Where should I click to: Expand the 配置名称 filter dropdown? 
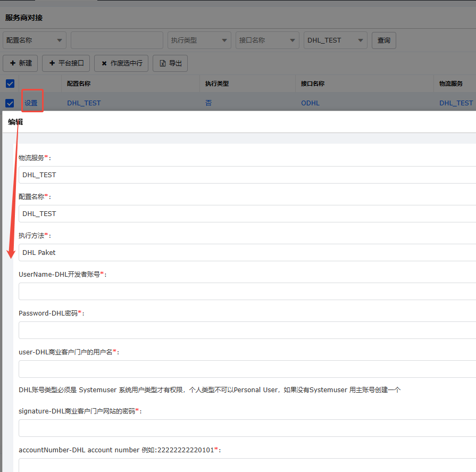tap(35, 40)
